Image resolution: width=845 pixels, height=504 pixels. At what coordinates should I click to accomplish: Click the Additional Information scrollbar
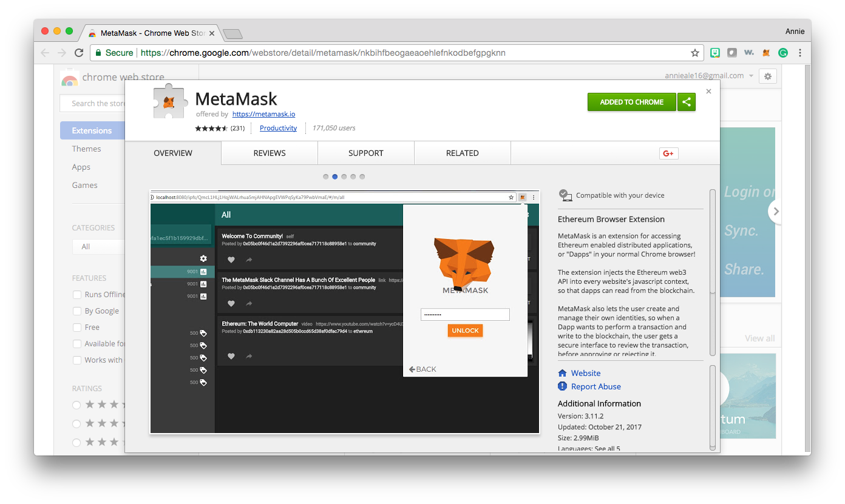pos(713,407)
